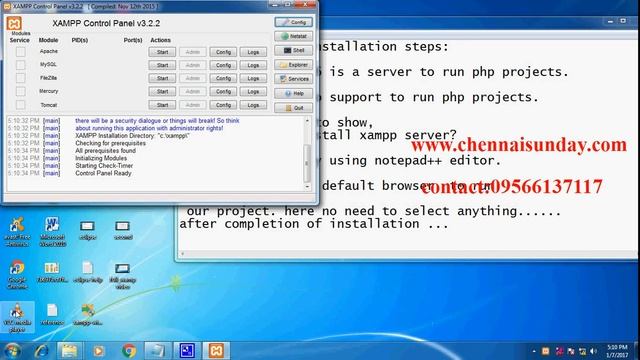
Task: Open Help in XAMPP Control Panel
Action: 293,93
